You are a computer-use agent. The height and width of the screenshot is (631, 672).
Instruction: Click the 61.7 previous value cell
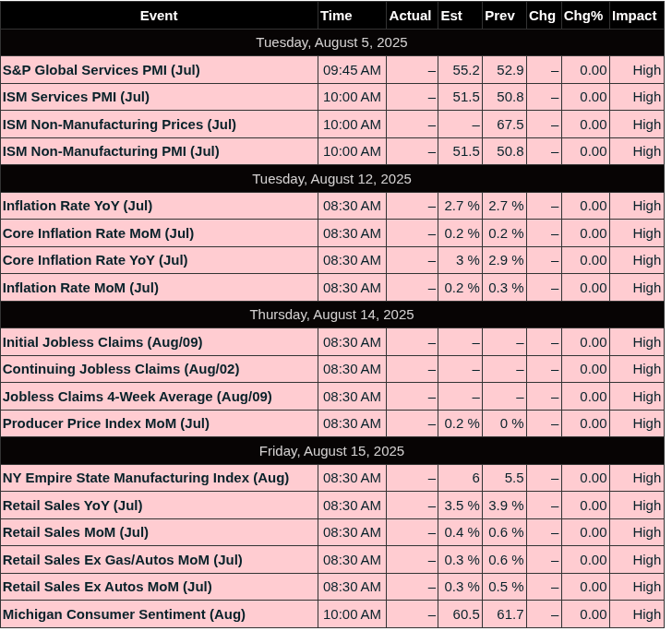pyautogui.click(x=504, y=614)
